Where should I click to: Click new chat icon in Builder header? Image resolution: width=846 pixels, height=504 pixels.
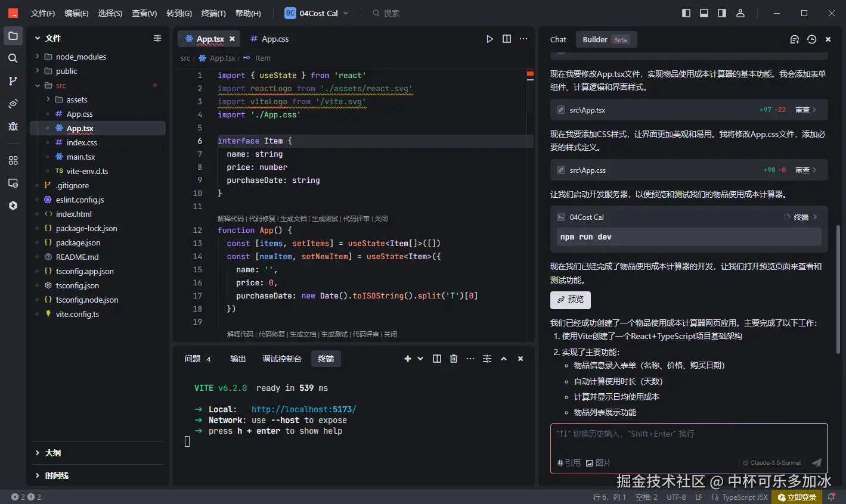794,39
